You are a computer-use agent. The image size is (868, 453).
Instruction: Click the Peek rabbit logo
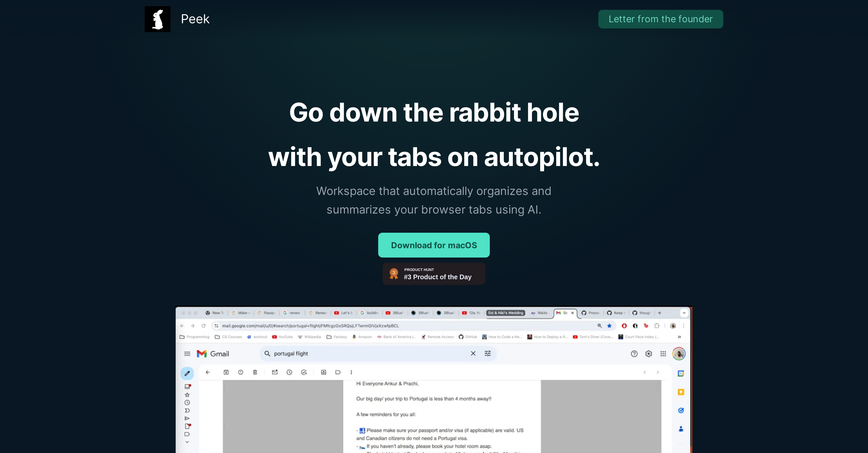(157, 19)
